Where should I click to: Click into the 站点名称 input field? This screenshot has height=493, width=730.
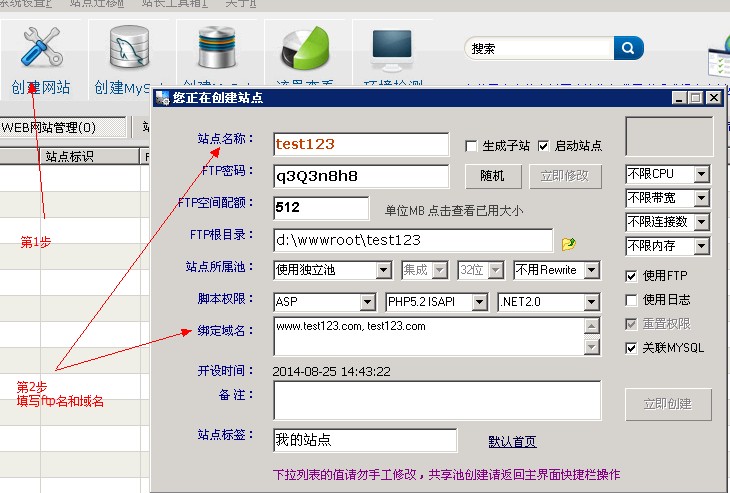pos(360,144)
